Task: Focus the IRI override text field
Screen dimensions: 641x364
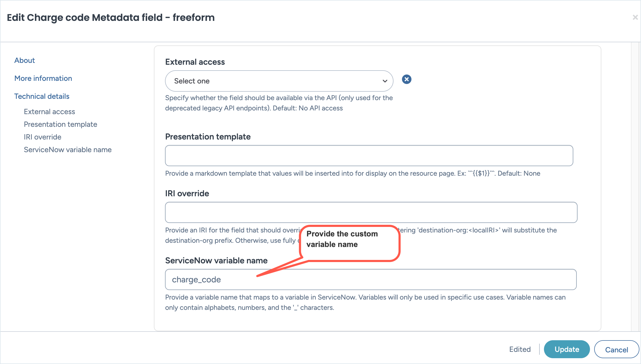Action: pyautogui.click(x=371, y=212)
